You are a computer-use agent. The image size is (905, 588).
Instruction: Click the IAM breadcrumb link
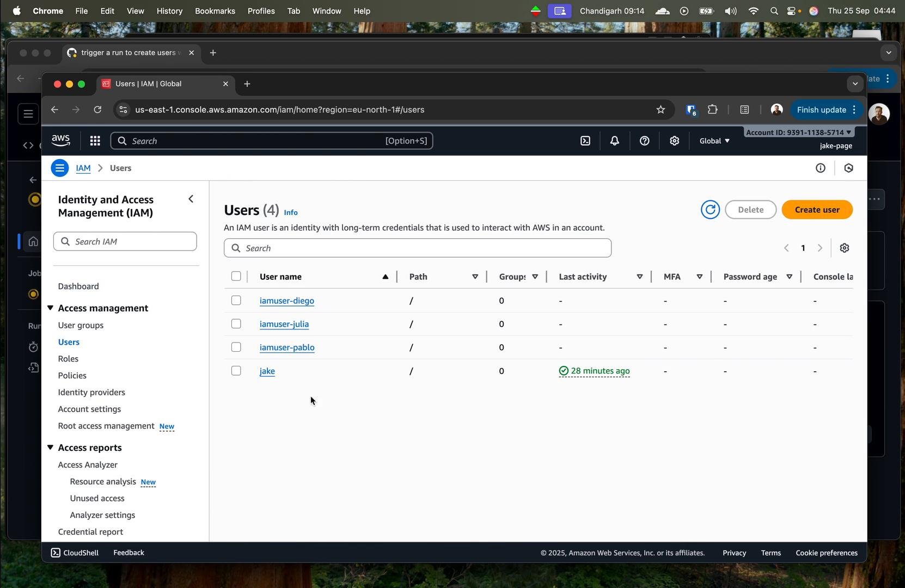tap(83, 168)
